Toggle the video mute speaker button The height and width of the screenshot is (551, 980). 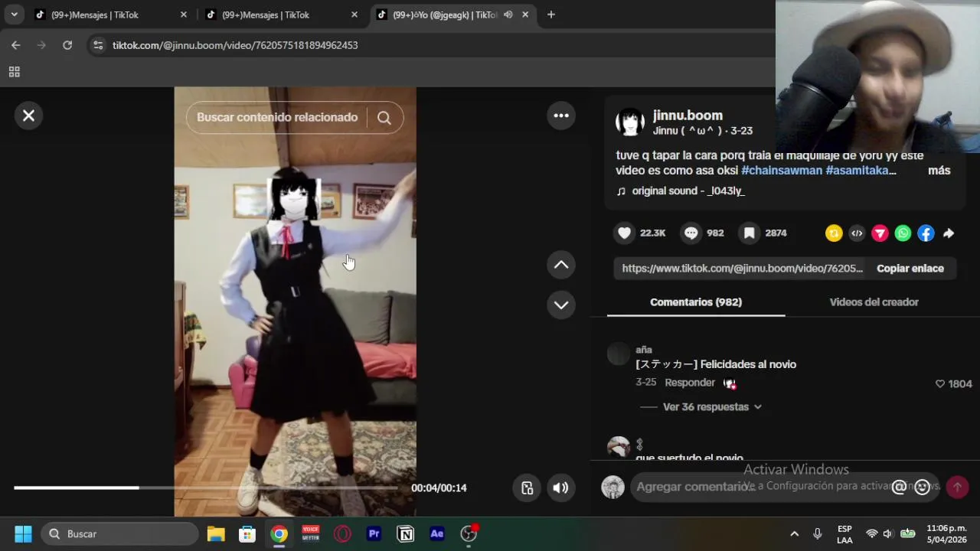click(561, 488)
